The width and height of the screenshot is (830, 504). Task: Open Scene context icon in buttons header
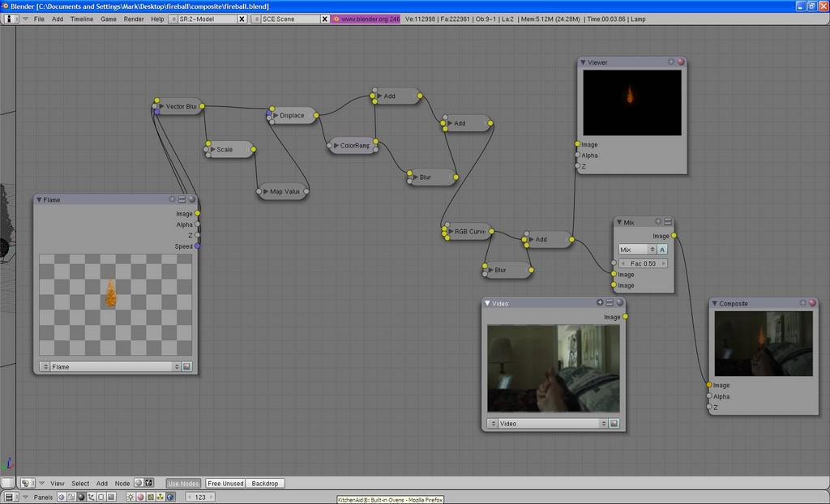[111, 498]
